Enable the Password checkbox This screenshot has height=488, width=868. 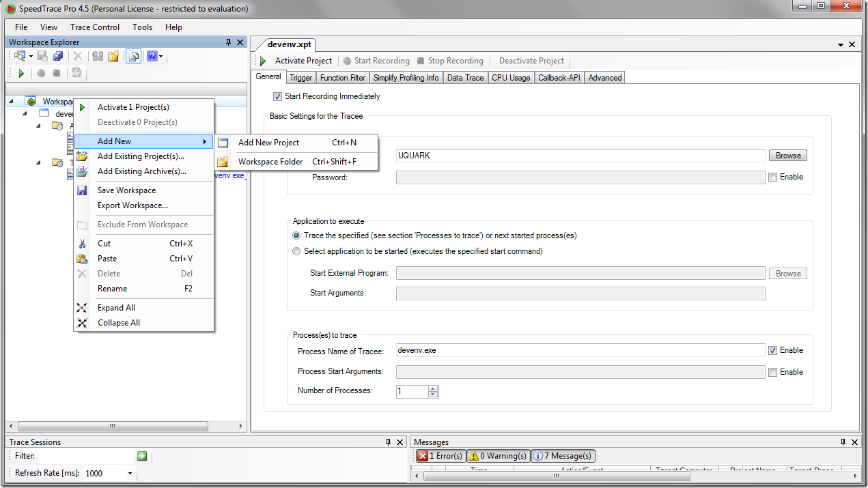(772, 177)
